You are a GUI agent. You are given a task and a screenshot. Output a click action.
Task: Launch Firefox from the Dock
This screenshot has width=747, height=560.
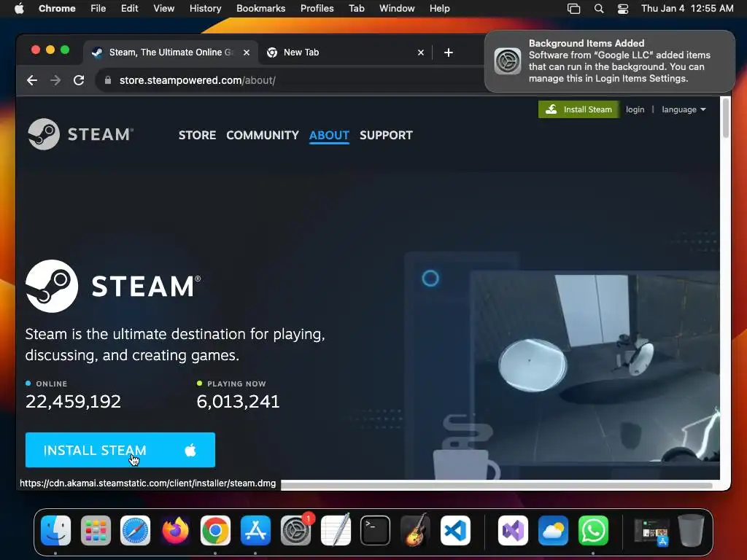175,531
